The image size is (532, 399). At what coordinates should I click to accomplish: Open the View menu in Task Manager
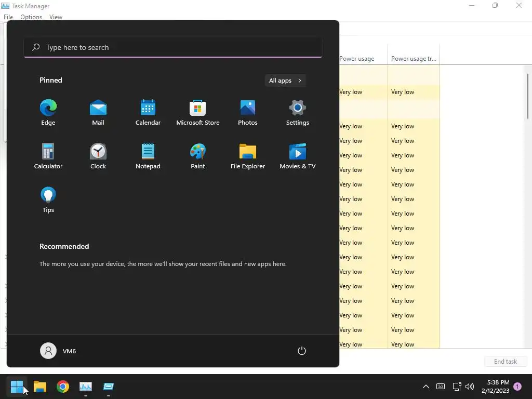tap(56, 17)
